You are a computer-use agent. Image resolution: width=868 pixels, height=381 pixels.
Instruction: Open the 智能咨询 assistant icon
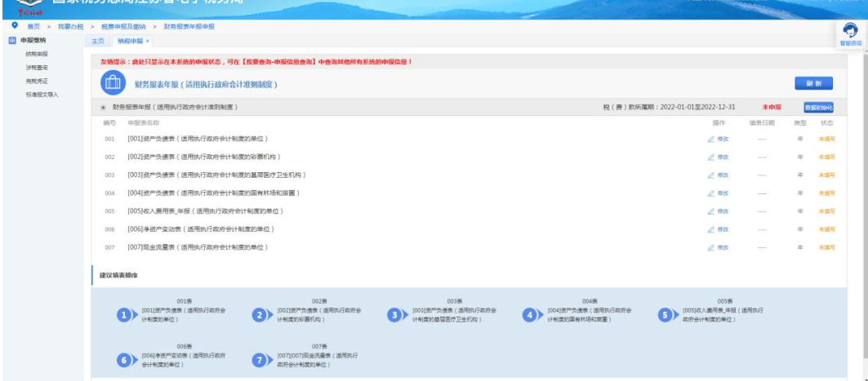point(850,30)
